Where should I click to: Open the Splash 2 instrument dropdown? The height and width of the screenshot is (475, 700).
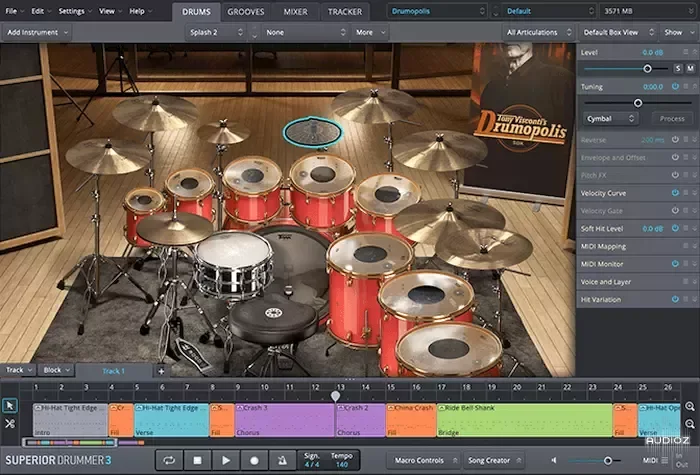(216, 32)
